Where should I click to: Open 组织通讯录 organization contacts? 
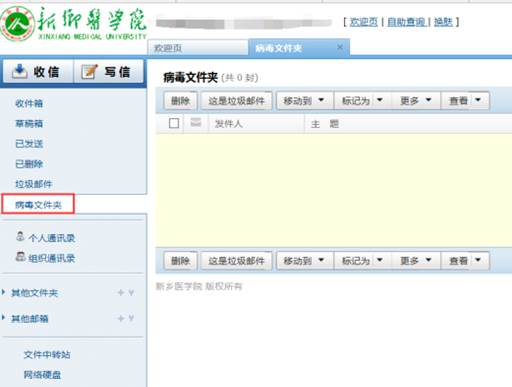52,258
